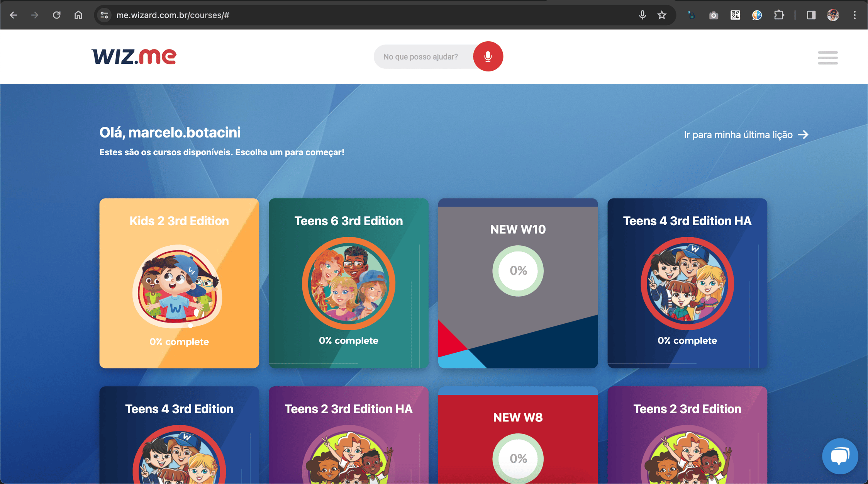Click the Wiz.me logo
The image size is (868, 484).
[x=134, y=56]
